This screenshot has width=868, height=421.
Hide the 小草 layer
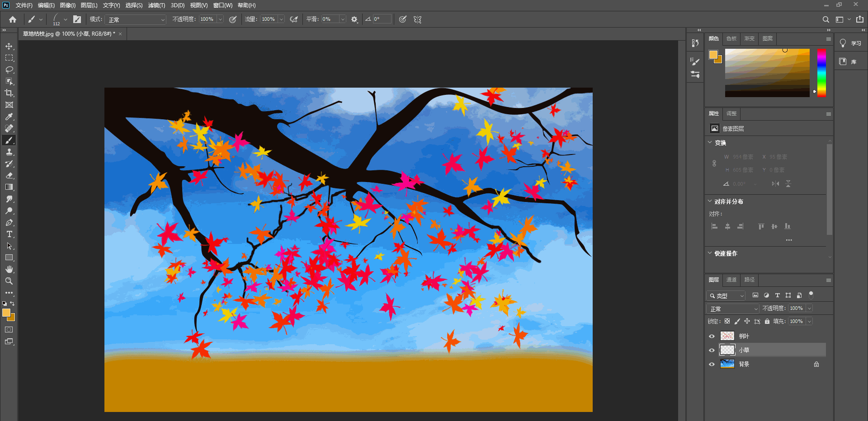click(712, 350)
